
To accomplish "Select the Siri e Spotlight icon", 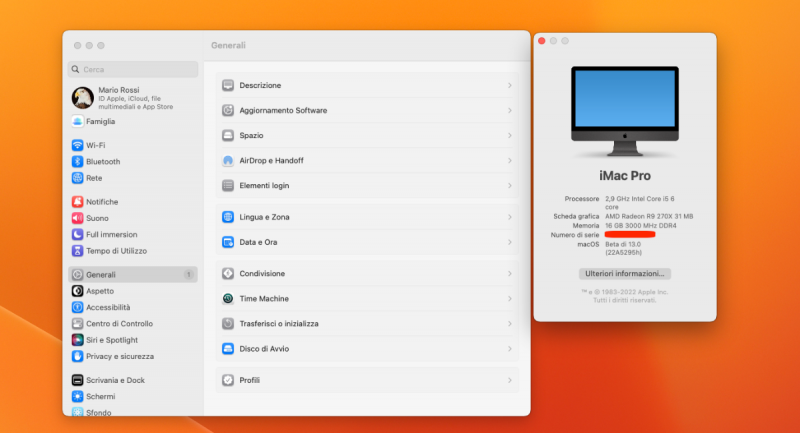I will [77, 340].
